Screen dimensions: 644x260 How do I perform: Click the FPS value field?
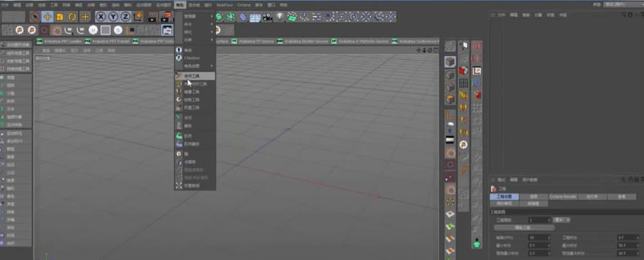(539, 238)
